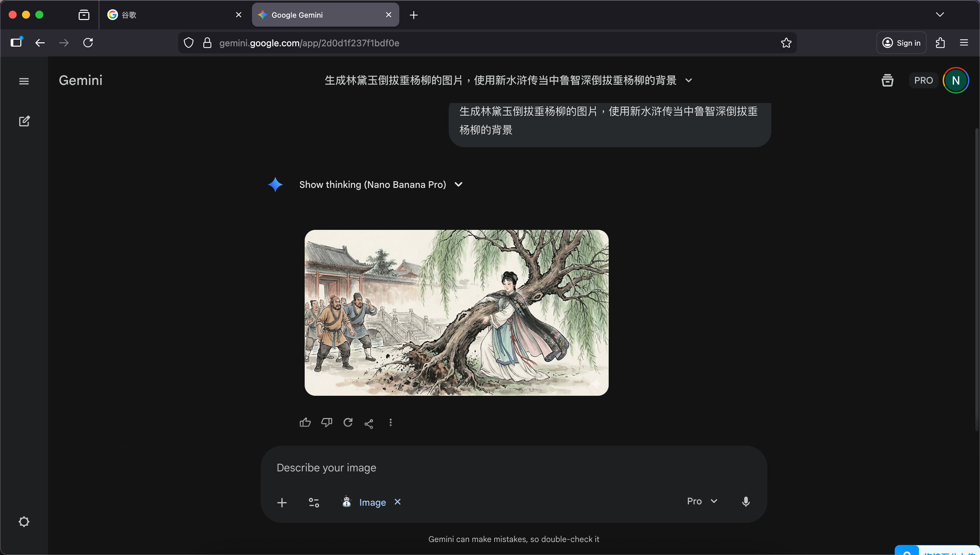The height and width of the screenshot is (555, 980).
Task: Click the PRO badge button
Action: (x=923, y=80)
